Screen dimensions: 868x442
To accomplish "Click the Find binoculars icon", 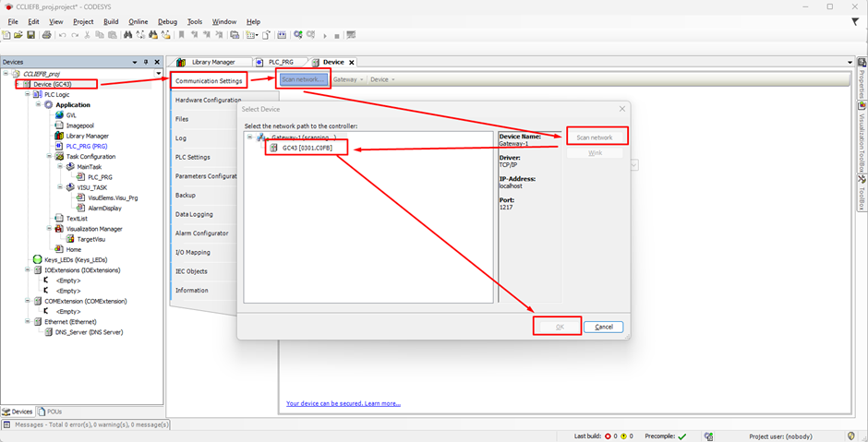I will pos(127,35).
